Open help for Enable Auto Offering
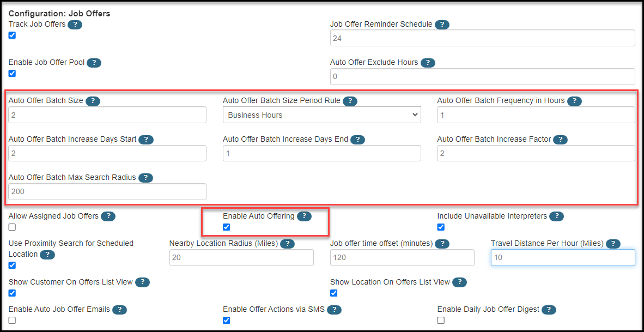This screenshot has height=332, width=644. [304, 216]
